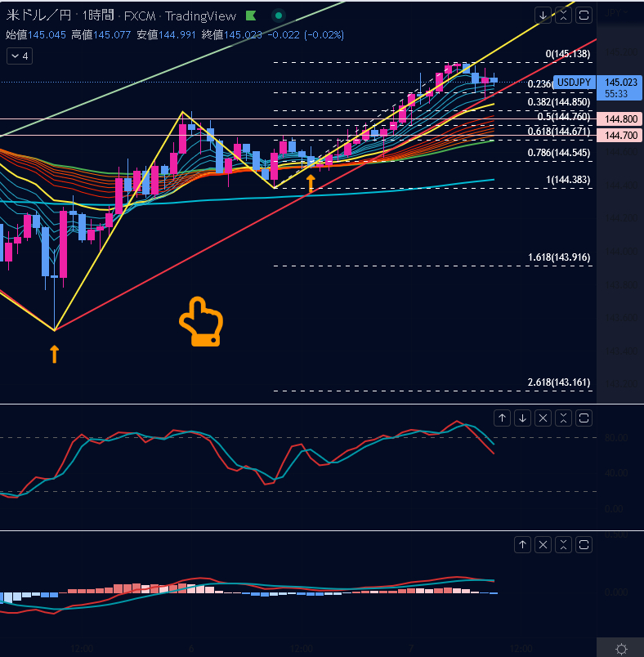The image size is (644, 657).
Task: Select the USDJPY price scale label
Action: (574, 82)
